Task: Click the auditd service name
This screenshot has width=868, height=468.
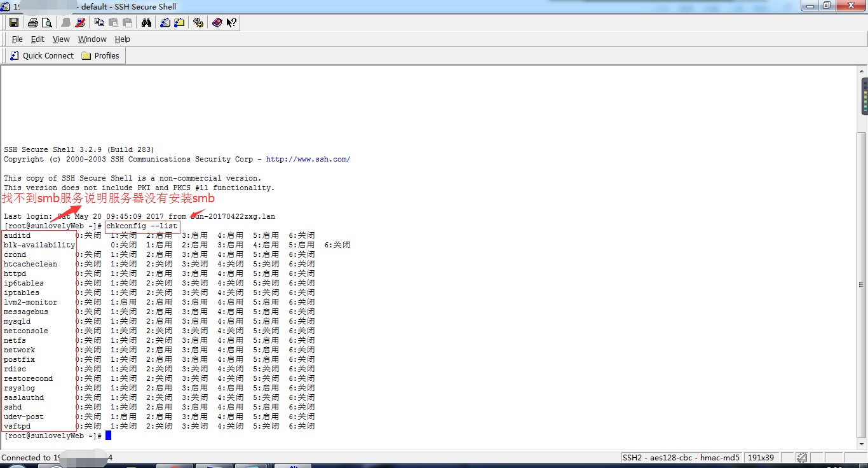Action: tap(17, 235)
